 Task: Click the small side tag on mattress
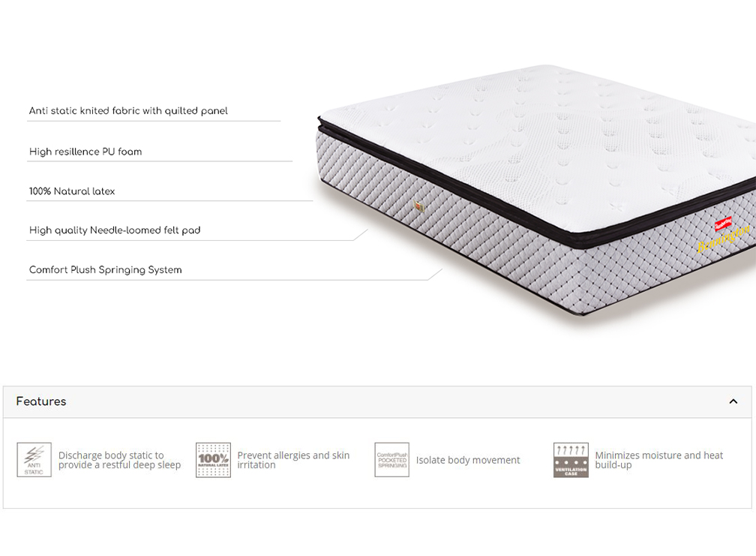point(419,207)
